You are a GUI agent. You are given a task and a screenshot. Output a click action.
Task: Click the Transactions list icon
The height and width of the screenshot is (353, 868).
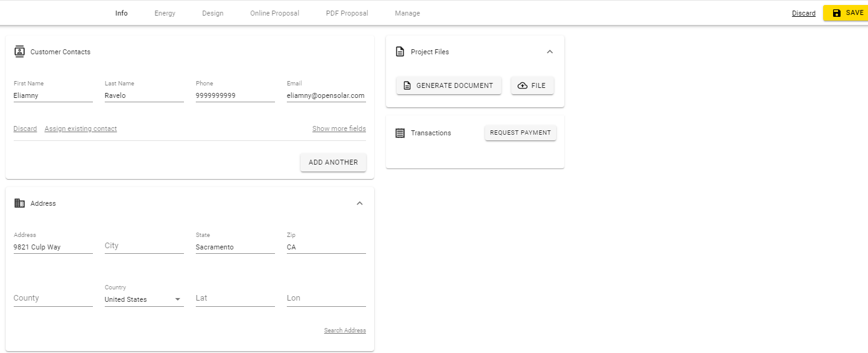[400, 133]
